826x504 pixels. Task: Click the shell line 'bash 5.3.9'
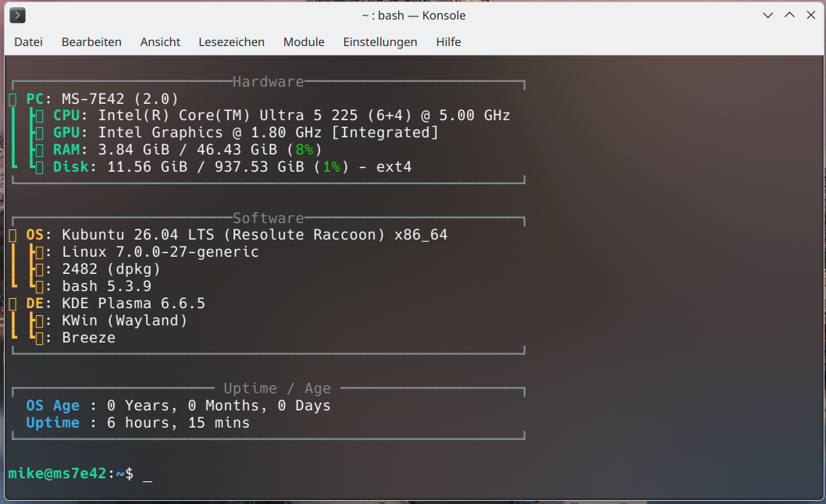click(x=106, y=286)
